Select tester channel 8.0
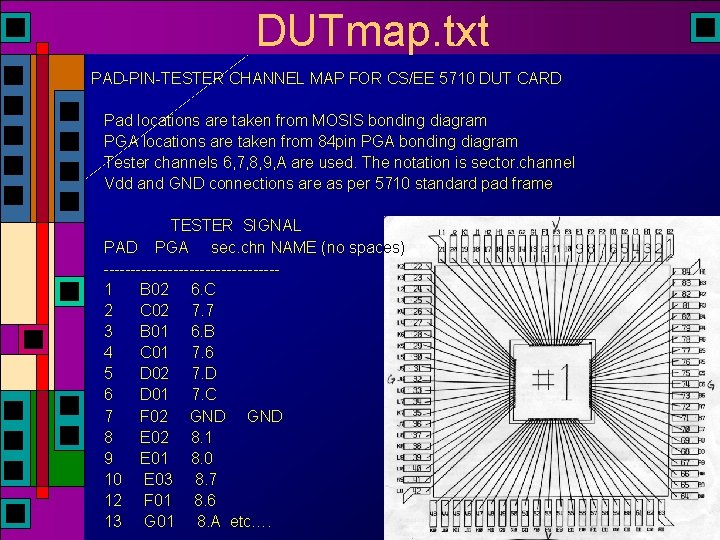 coord(202,458)
